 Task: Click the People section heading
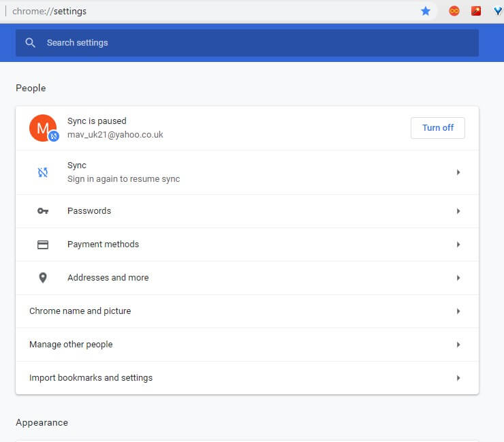click(31, 88)
